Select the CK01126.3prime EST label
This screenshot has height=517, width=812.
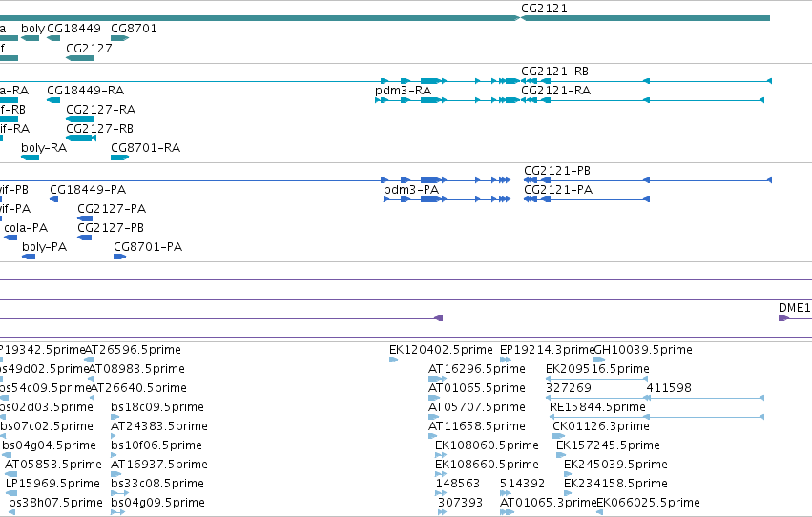[601, 426]
